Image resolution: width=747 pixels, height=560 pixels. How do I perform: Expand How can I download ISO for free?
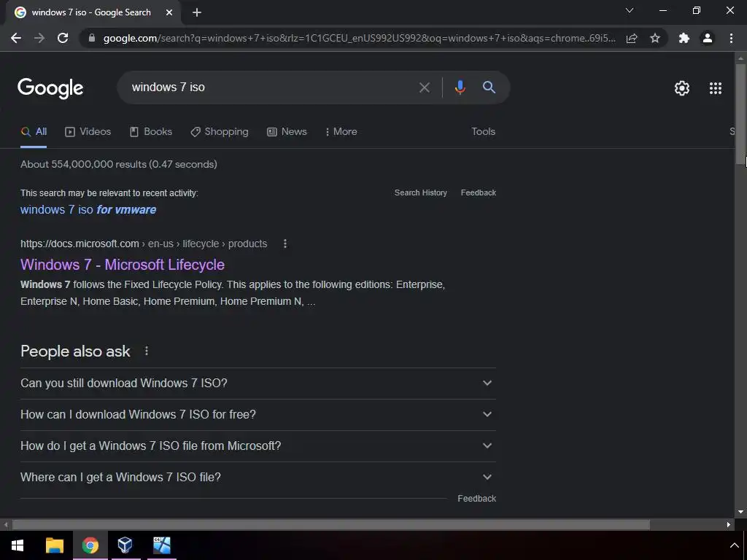[x=258, y=415]
